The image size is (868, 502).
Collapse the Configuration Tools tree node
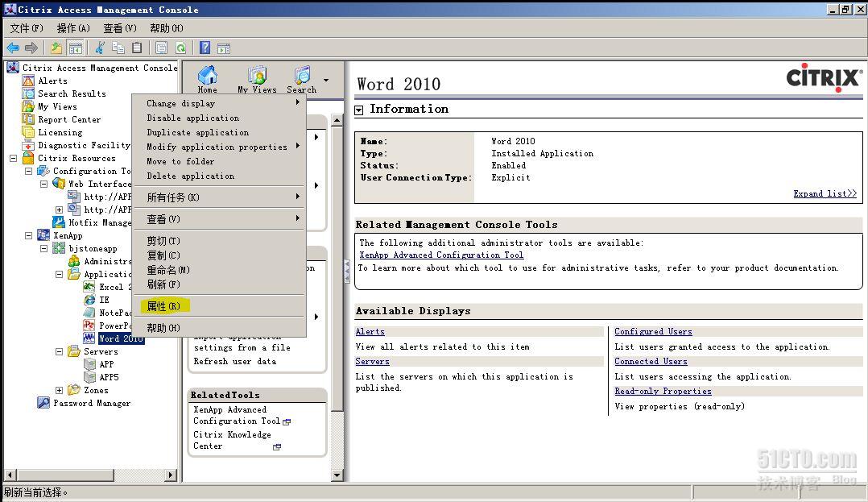pyautogui.click(x=29, y=171)
